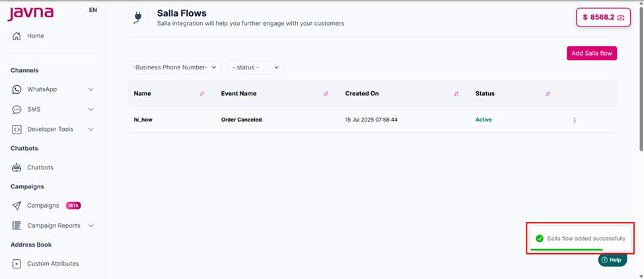Click the Developer Tools code icon
This screenshot has width=644, height=279.
coord(17,130)
